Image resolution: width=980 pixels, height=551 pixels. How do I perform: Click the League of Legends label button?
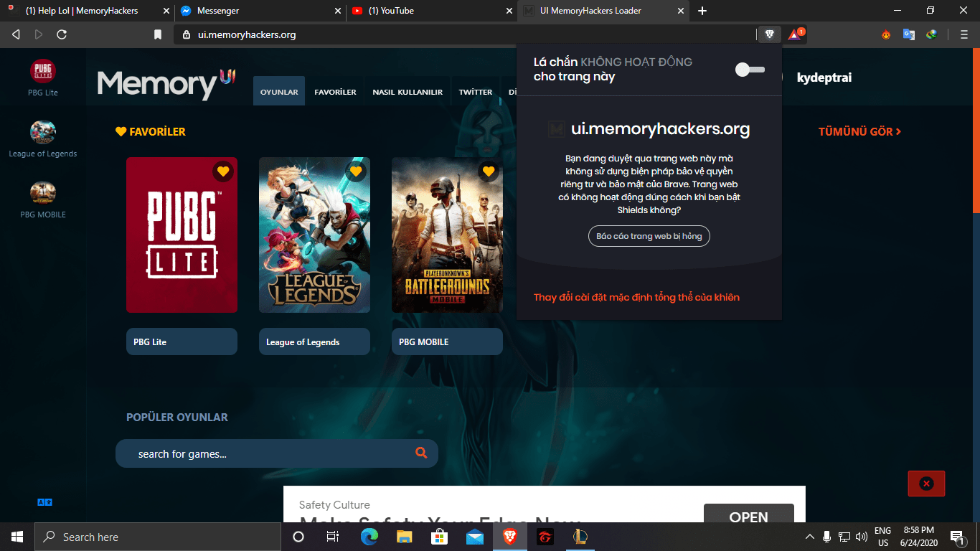(314, 342)
